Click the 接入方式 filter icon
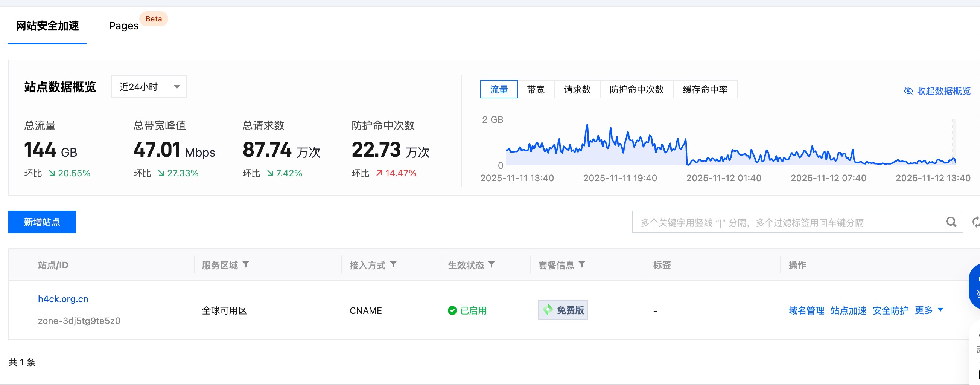980x385 pixels. pos(393,265)
